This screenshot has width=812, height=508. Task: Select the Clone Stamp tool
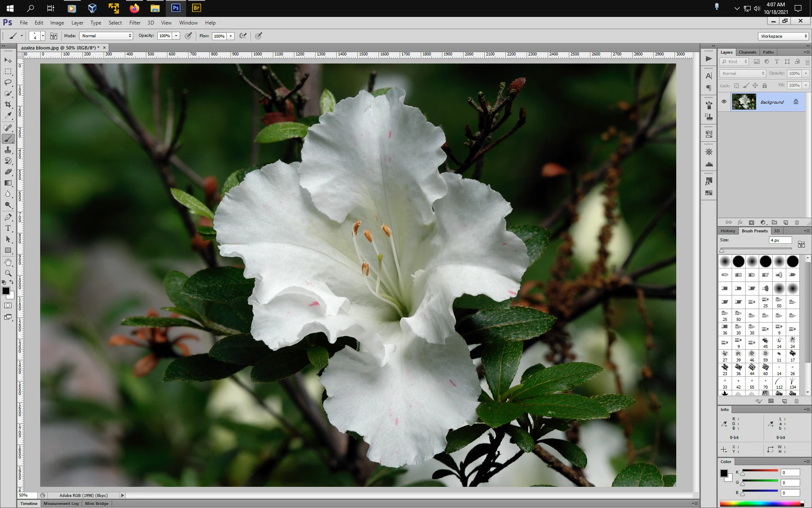coord(8,150)
